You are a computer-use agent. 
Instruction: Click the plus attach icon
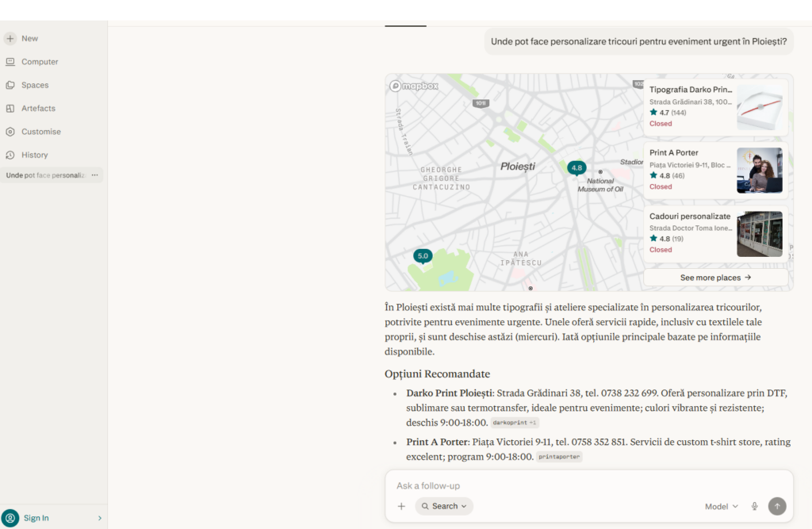[x=401, y=506]
